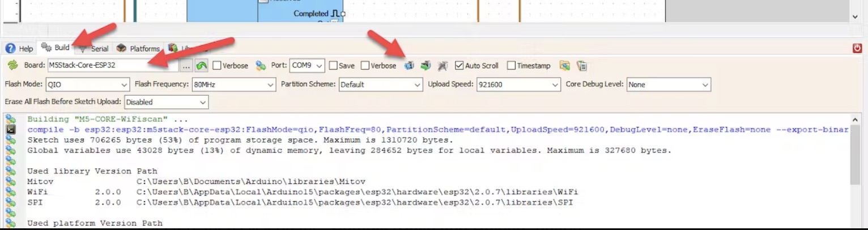Open the COM9 Port dropdown
The width and height of the screenshot is (868, 230).
[307, 66]
